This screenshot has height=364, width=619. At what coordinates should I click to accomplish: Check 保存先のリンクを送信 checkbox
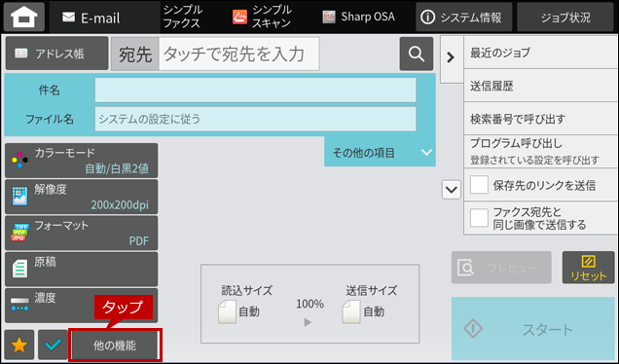[479, 185]
